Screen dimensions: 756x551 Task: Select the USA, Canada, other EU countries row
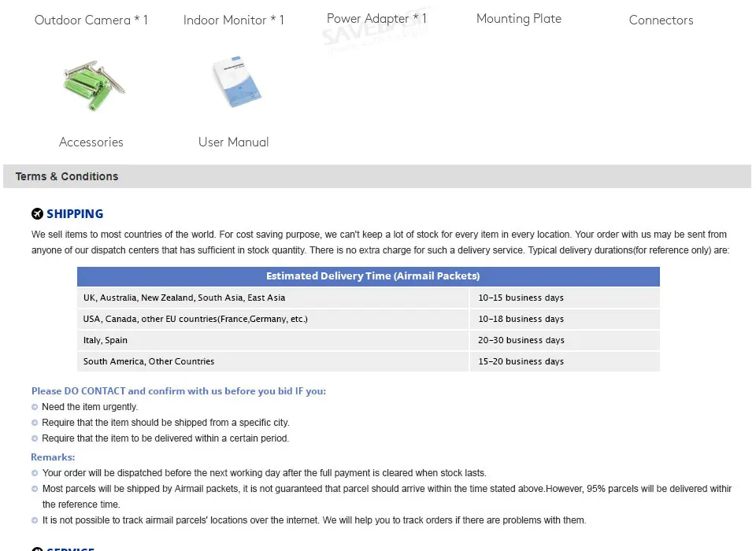[x=369, y=319]
